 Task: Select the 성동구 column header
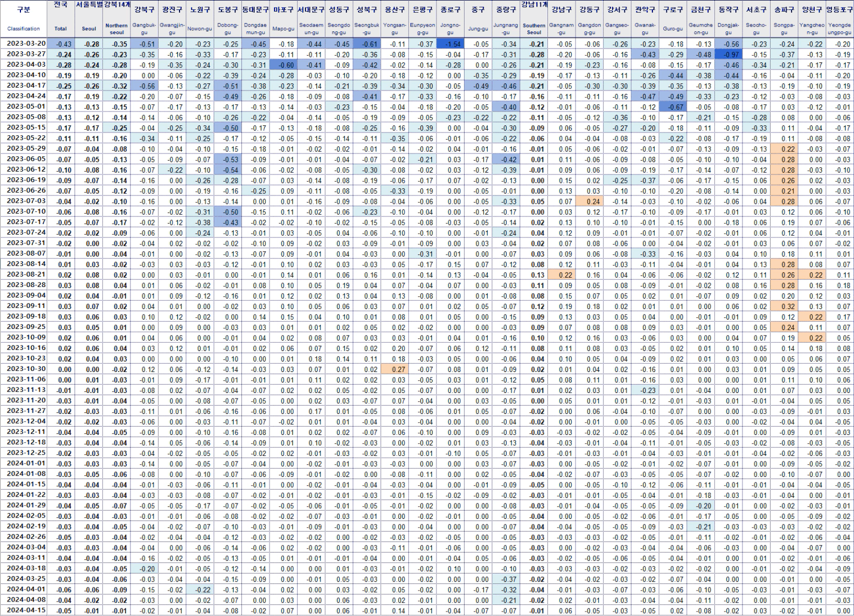coord(339,9)
